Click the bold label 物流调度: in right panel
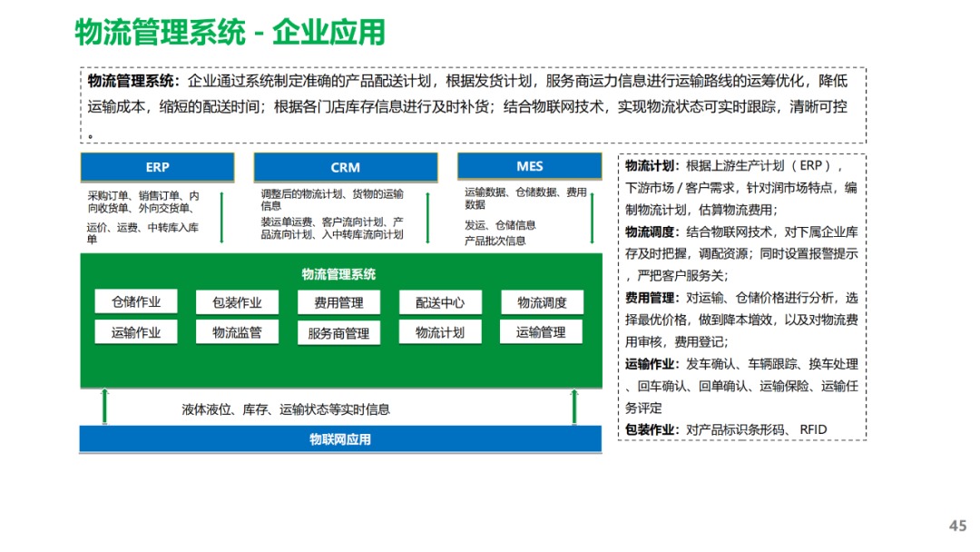Screen dimensions: 980x552 click(x=652, y=232)
